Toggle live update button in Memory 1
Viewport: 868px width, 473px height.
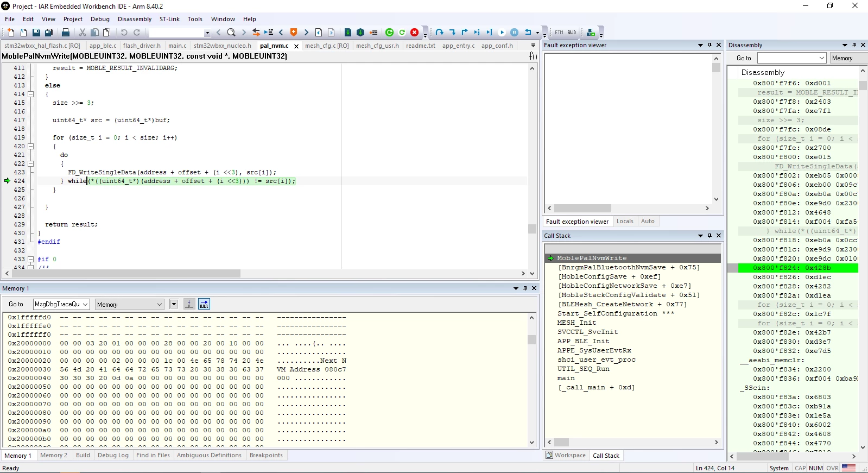coord(204,304)
